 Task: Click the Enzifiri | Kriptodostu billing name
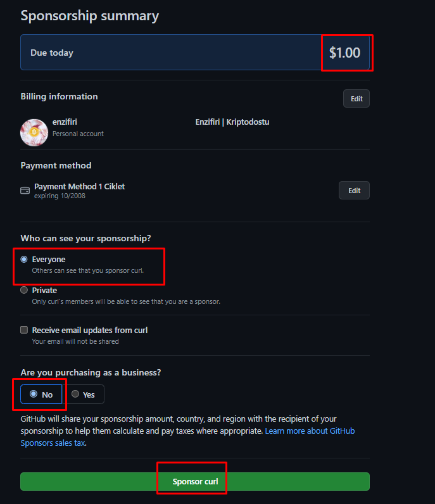coord(232,122)
